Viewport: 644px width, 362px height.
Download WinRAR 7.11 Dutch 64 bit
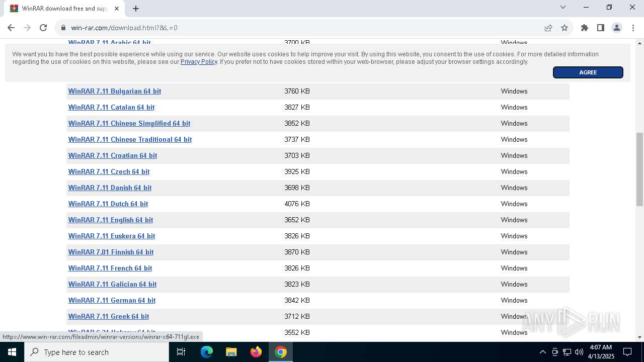tap(108, 204)
